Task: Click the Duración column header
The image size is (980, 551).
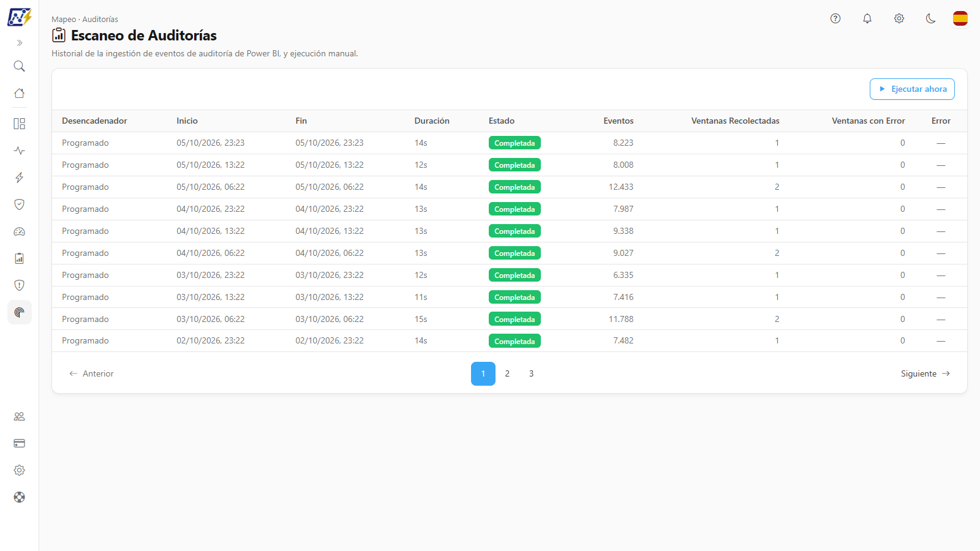Action: (432, 121)
